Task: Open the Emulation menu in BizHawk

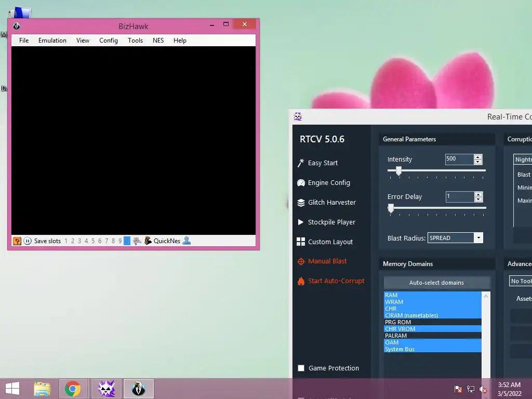Action: click(x=52, y=41)
